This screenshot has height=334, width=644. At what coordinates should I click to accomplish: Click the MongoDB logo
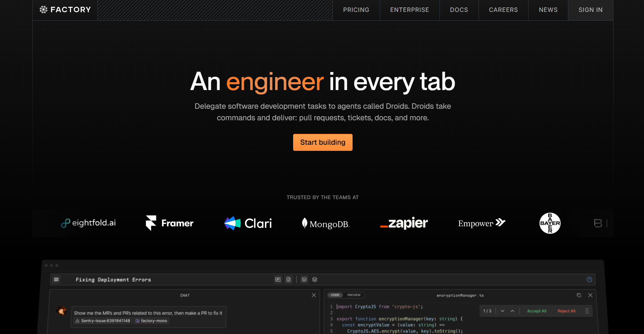coord(326,224)
